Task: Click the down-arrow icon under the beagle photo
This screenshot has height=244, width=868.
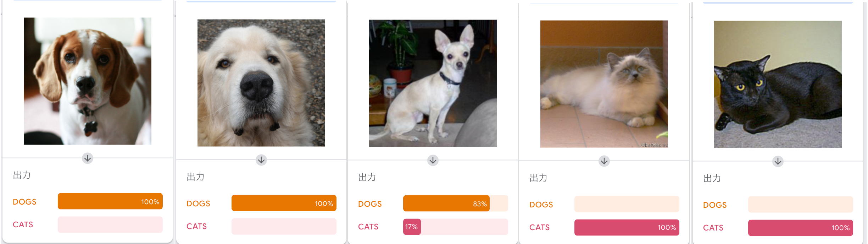Action: coord(88,158)
